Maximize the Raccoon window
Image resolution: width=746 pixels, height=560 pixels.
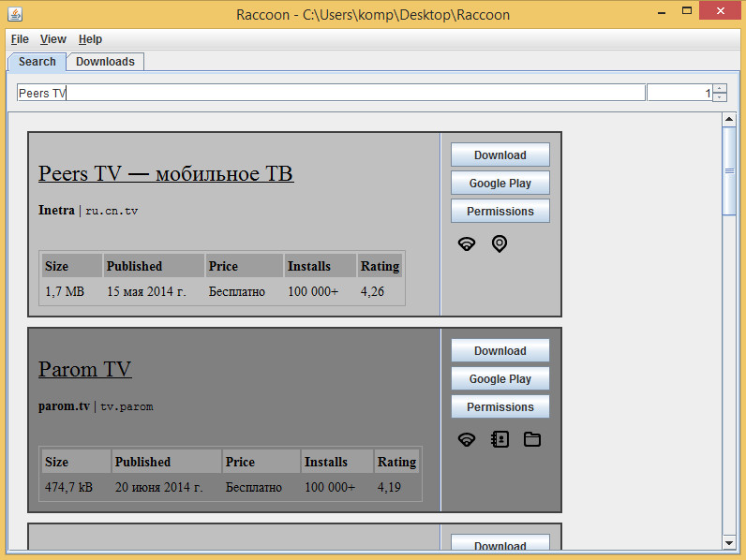click(687, 11)
